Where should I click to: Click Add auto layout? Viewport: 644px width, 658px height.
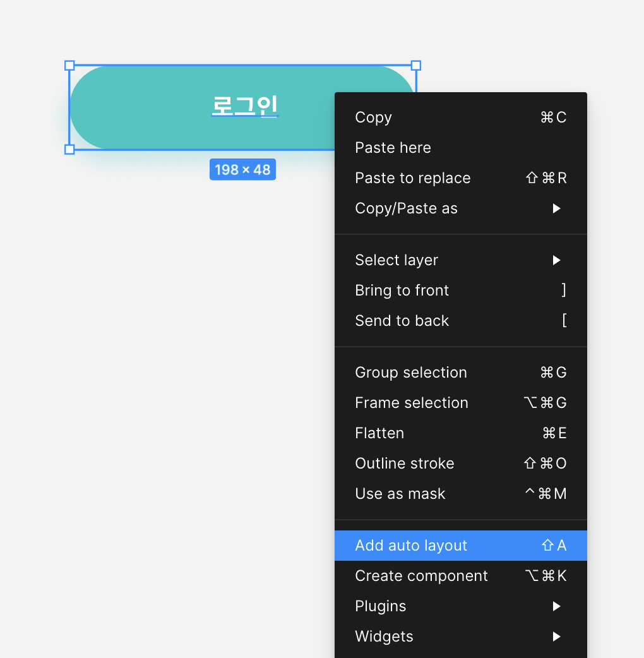pos(410,545)
